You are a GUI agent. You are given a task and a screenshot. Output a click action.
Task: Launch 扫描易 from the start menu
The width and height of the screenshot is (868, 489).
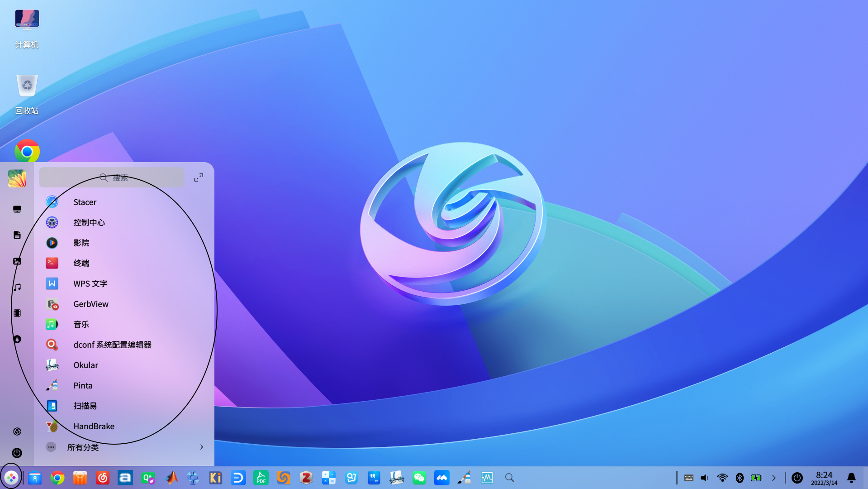pos(123,406)
